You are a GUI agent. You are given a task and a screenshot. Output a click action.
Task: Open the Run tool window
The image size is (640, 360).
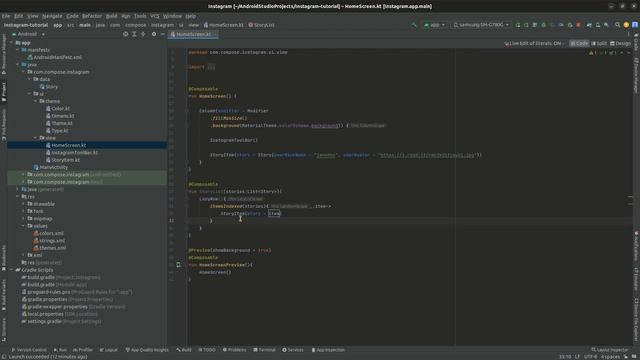(60, 350)
